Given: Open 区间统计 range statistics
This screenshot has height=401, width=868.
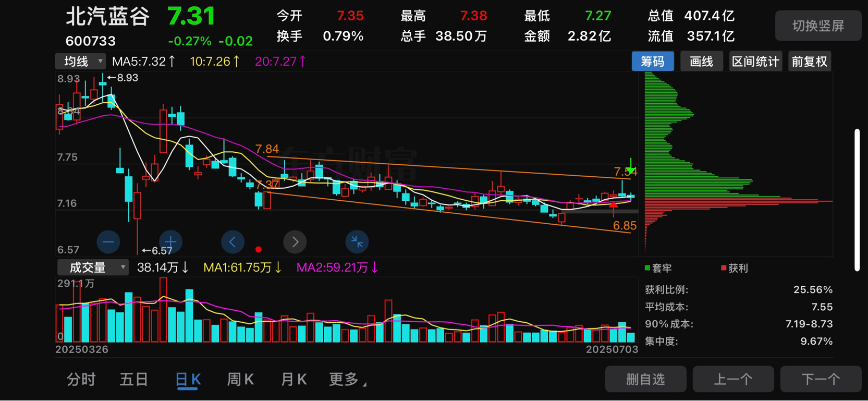Looking at the screenshot, I should tap(755, 62).
